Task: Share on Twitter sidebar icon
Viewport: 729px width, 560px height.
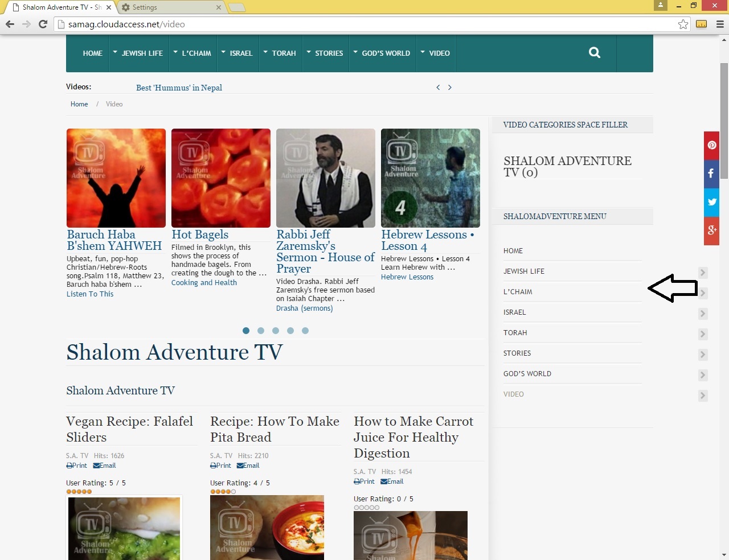Action: tap(712, 202)
